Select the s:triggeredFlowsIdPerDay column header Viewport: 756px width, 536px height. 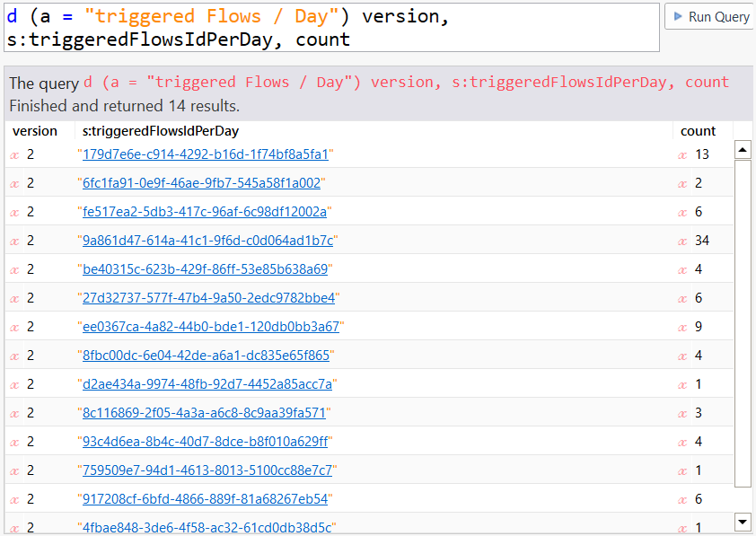click(161, 131)
